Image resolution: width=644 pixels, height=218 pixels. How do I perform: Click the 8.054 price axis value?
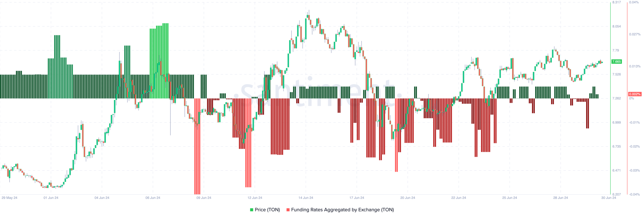pyautogui.click(x=617, y=26)
